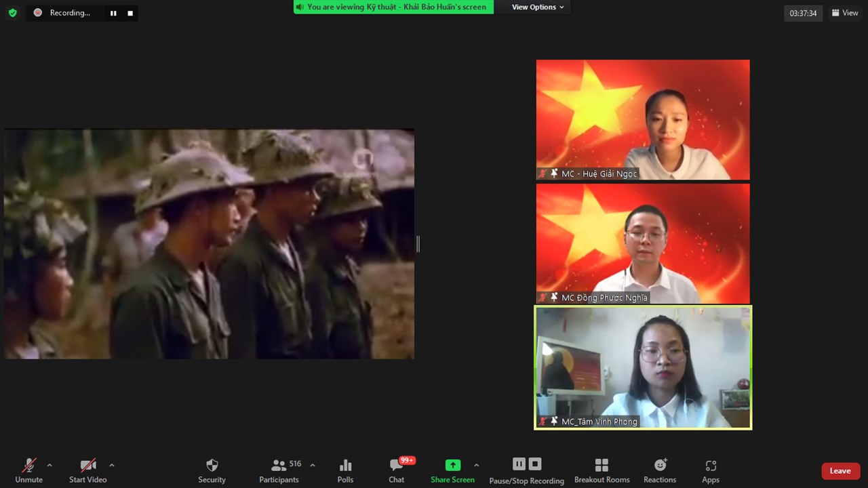Open the View Options dropdown
The width and height of the screenshot is (868, 488).
(538, 7)
